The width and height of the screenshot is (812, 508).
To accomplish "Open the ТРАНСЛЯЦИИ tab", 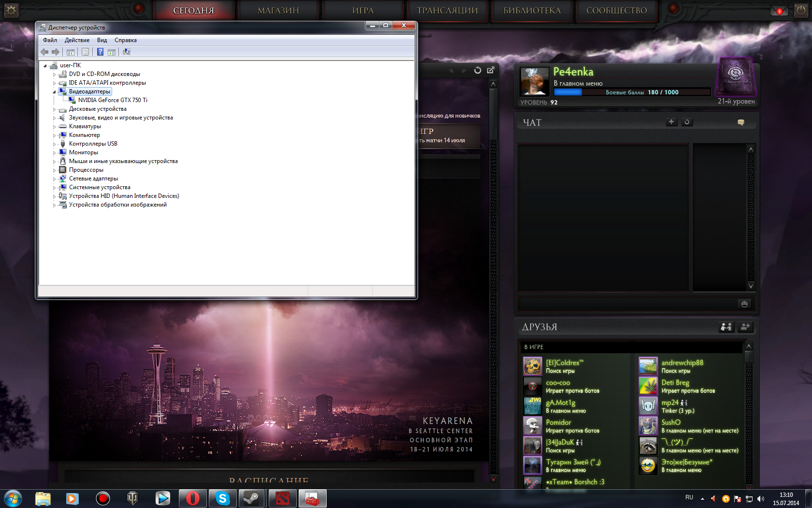I will [448, 10].
